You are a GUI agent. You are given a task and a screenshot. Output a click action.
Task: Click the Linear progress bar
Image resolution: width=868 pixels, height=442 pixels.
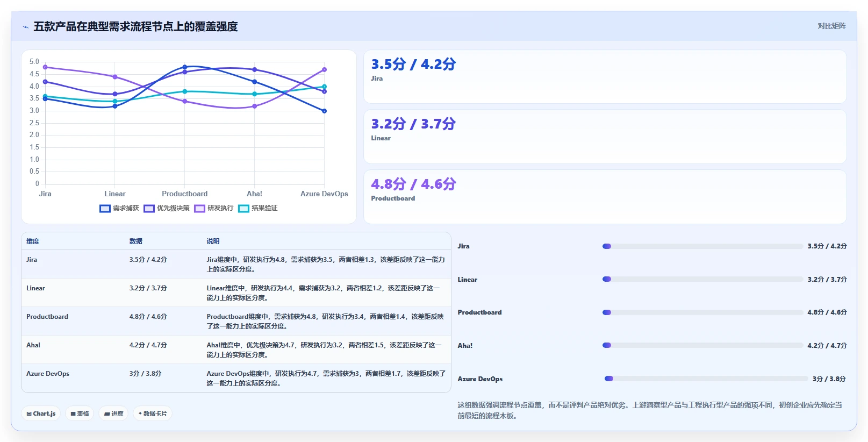(x=702, y=279)
